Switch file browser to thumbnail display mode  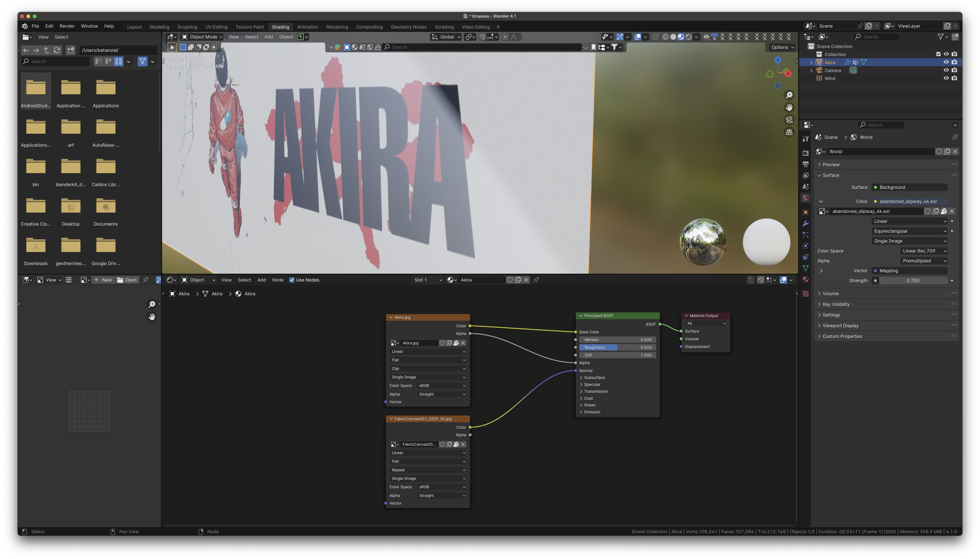click(119, 61)
